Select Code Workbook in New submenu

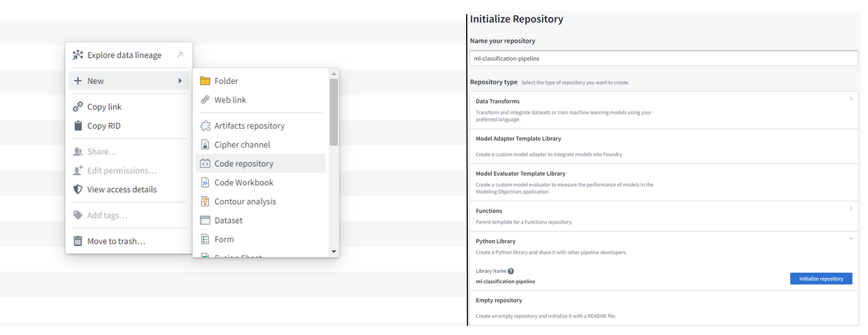[260, 182]
